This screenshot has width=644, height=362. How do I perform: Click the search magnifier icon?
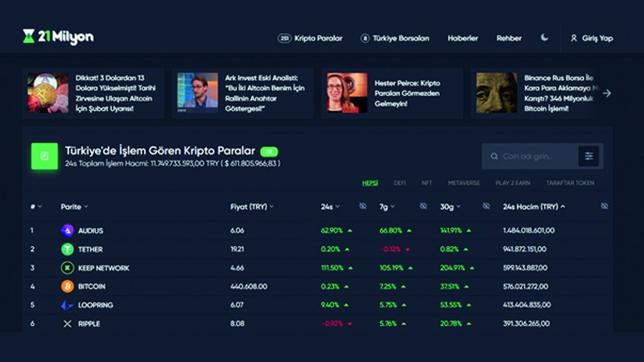pyautogui.click(x=494, y=156)
